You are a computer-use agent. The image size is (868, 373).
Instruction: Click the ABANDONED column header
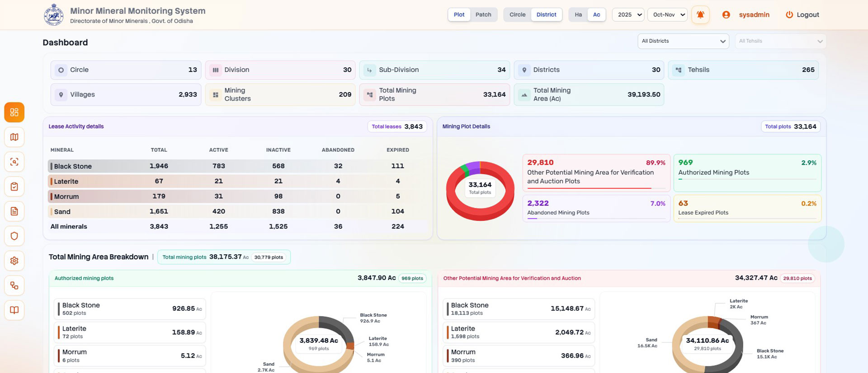click(x=338, y=150)
